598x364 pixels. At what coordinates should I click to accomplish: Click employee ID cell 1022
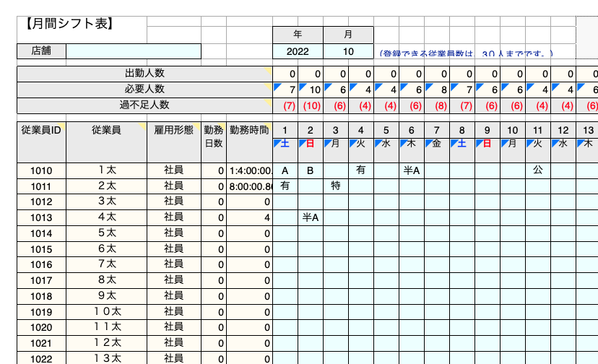(41, 359)
